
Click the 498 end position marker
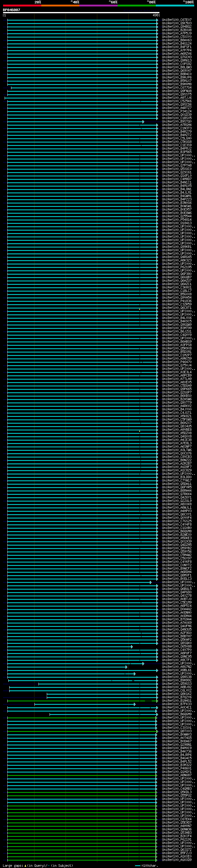[155, 15]
